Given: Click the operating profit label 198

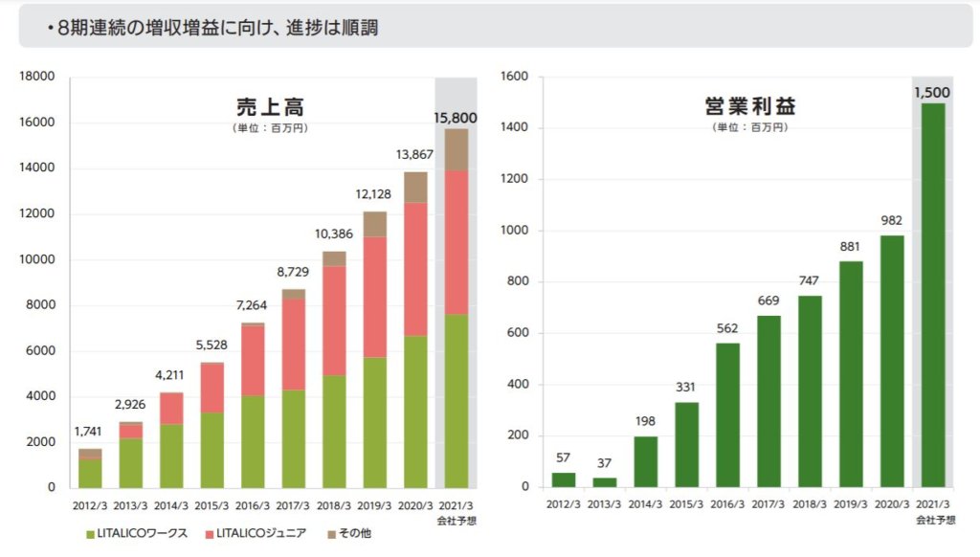Looking at the screenshot, I should 645,421.
